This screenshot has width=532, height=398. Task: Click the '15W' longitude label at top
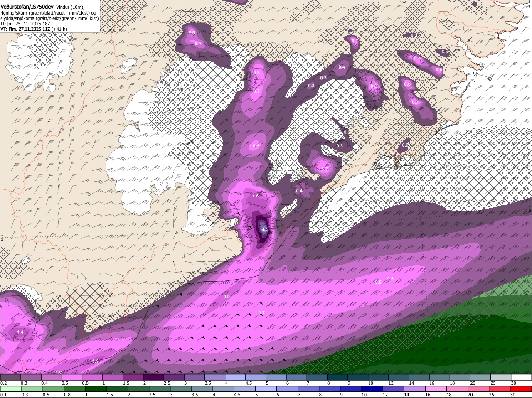403,2
